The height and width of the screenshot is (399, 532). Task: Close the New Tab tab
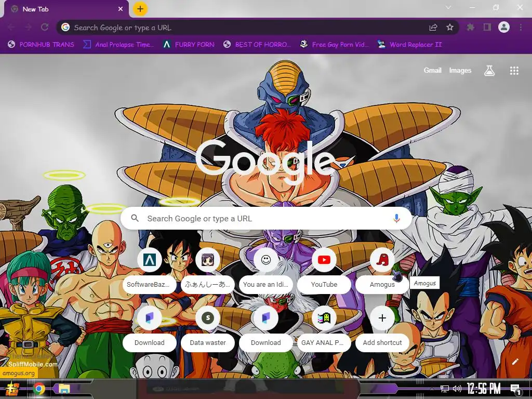(x=121, y=9)
